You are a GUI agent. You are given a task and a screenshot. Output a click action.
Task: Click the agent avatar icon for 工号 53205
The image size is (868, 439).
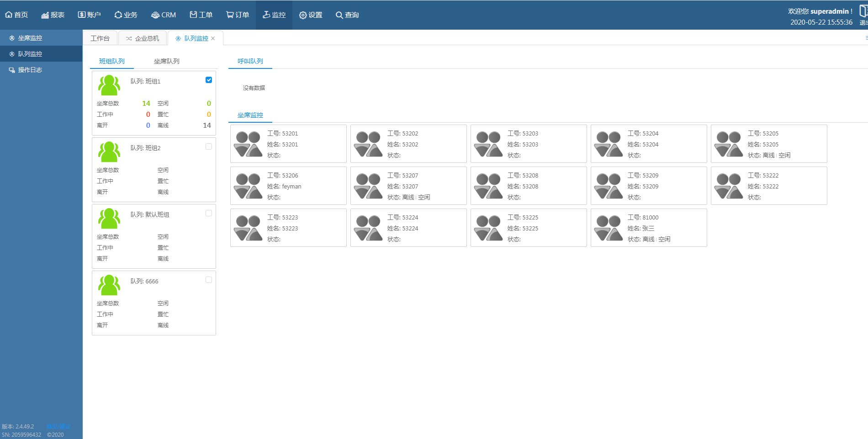click(x=729, y=144)
